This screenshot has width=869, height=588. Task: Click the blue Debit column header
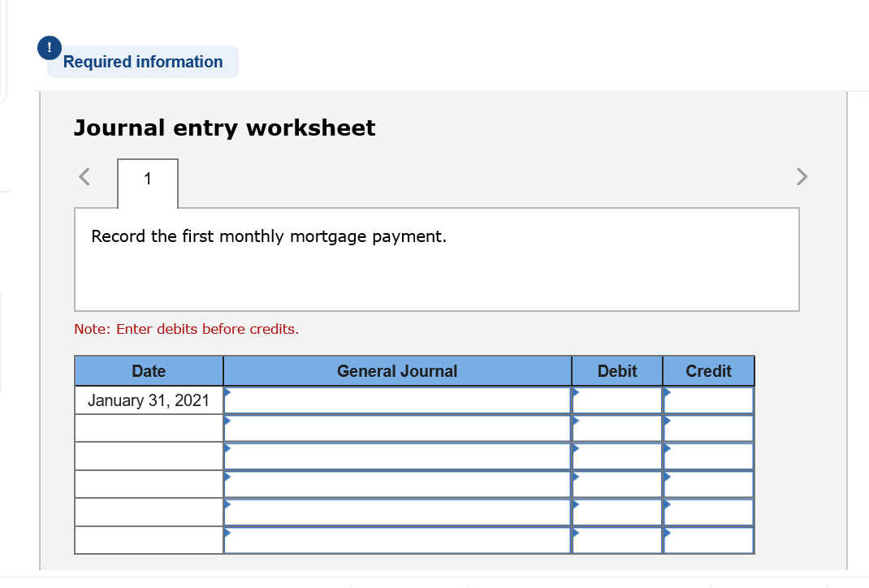pyautogui.click(x=616, y=370)
